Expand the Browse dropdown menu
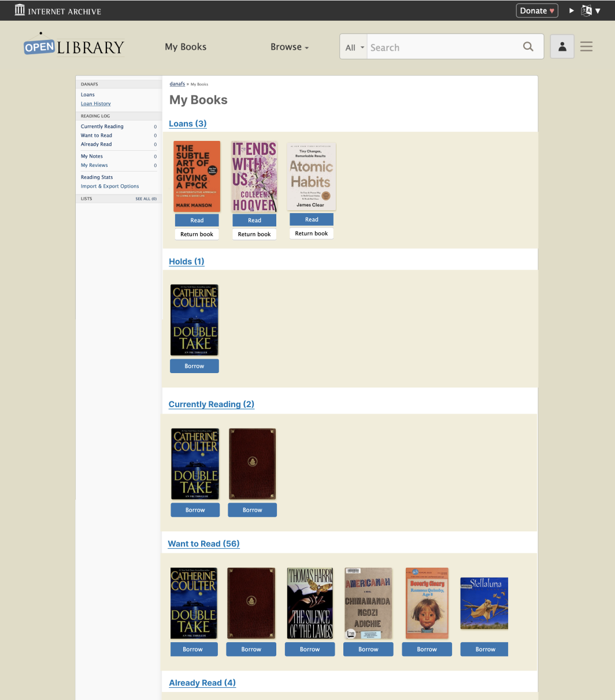 coord(290,47)
